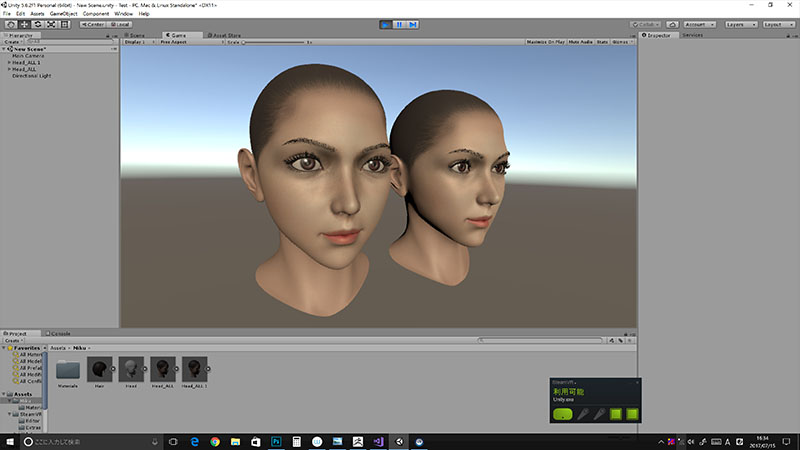Open the Edit menu
800x450 pixels.
tap(20, 14)
